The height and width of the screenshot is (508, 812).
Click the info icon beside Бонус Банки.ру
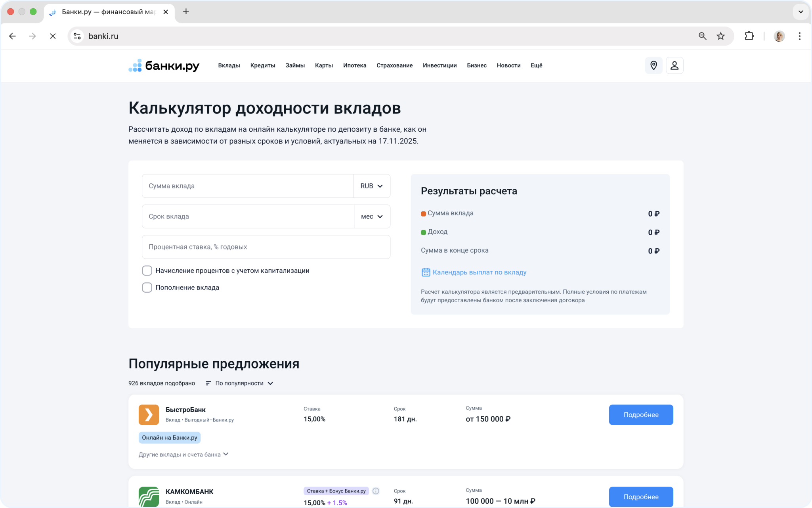pyautogui.click(x=376, y=491)
